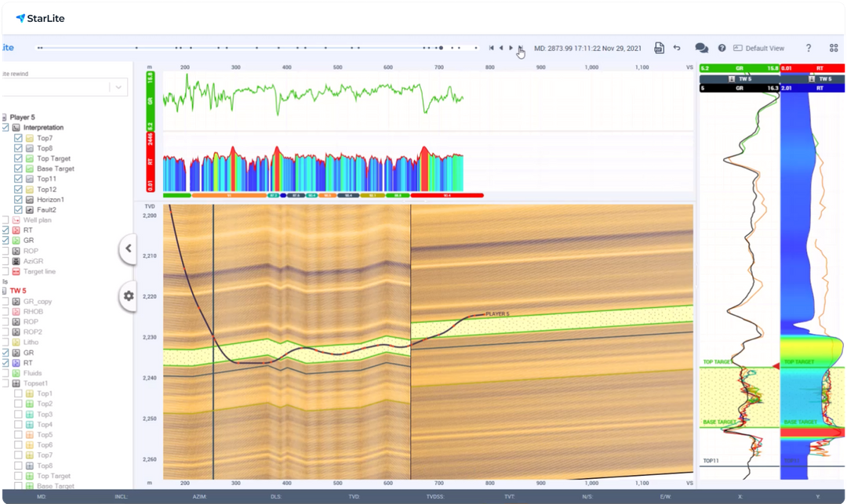Uncheck the Top Target interpretation layer
Image resolution: width=847 pixels, height=504 pixels.
click(x=18, y=158)
